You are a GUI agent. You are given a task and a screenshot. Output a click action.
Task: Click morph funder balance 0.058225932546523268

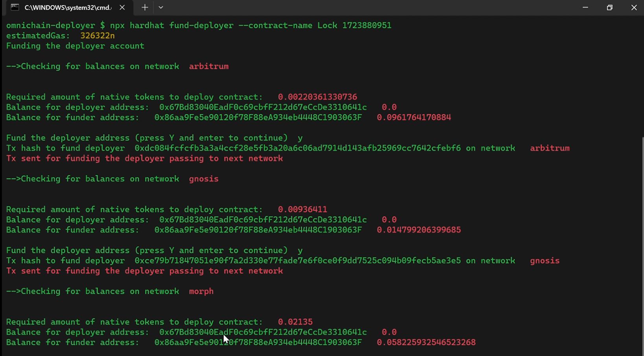pos(426,342)
